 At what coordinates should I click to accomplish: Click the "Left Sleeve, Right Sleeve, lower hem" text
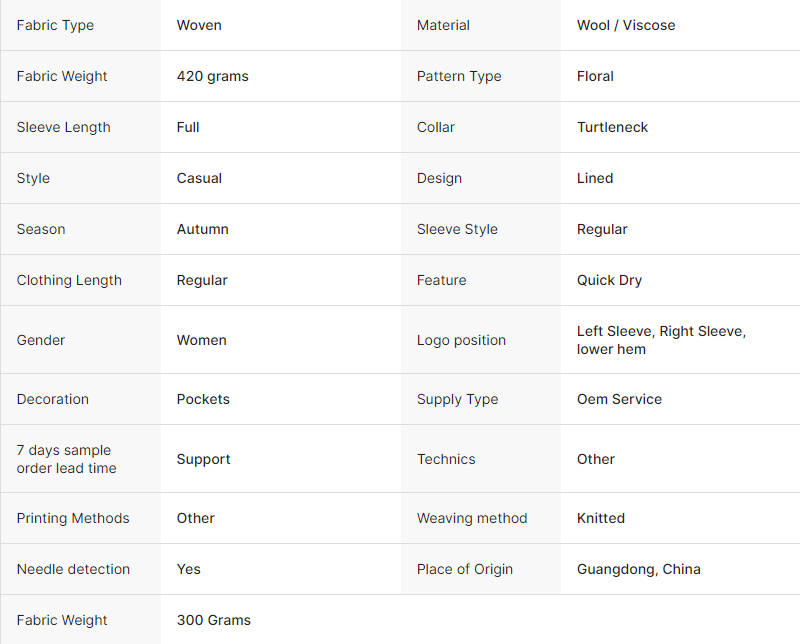[x=661, y=340]
